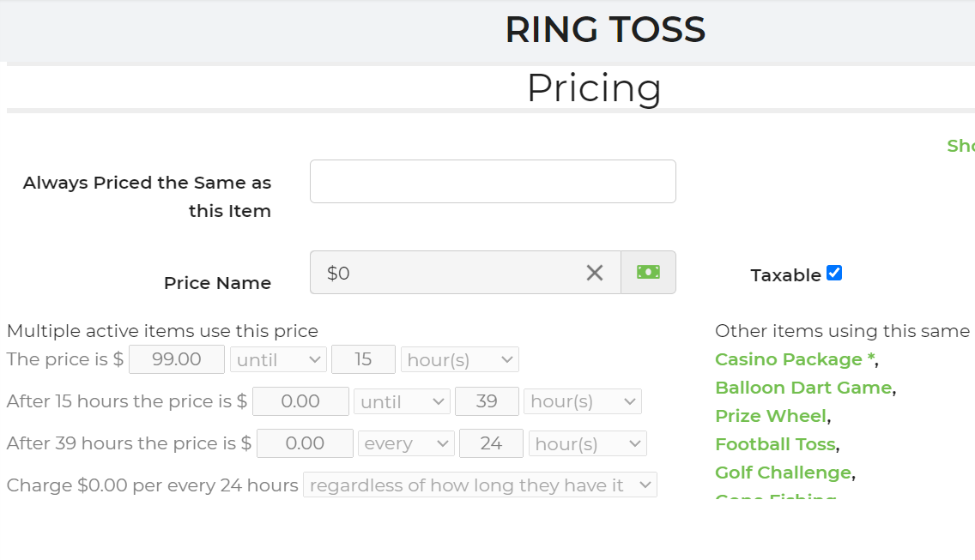Click the 15 hours quantity field

tap(363, 359)
